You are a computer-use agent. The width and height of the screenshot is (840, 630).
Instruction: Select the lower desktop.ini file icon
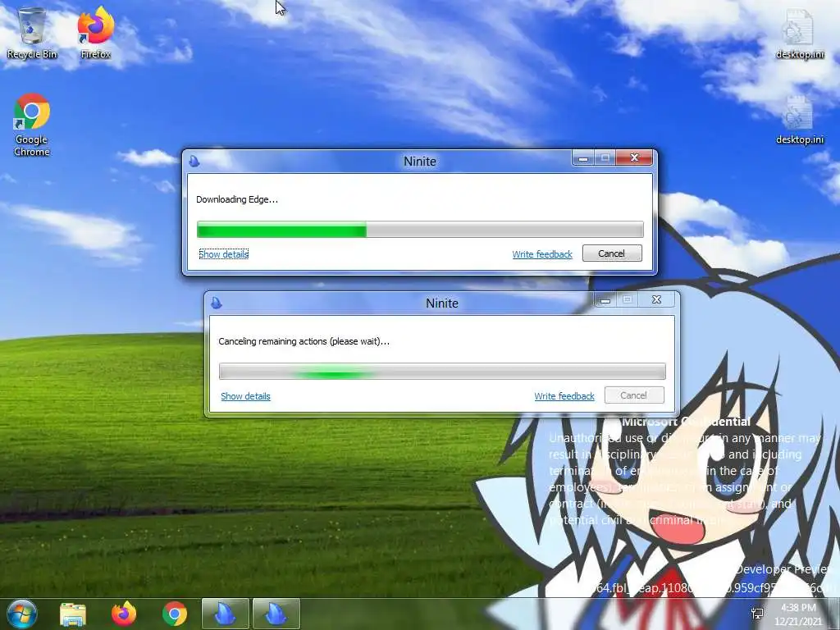799,120
